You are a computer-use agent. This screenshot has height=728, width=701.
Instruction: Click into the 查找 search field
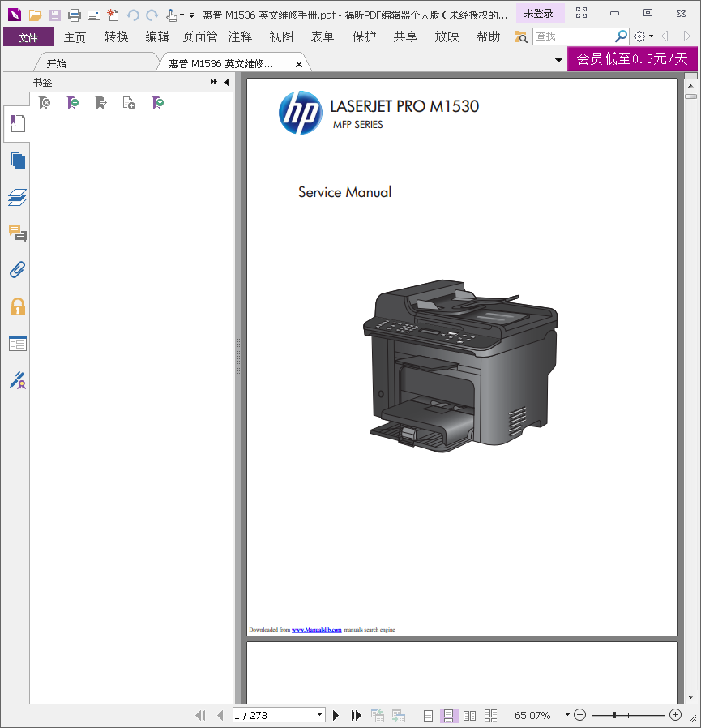[x=572, y=36]
